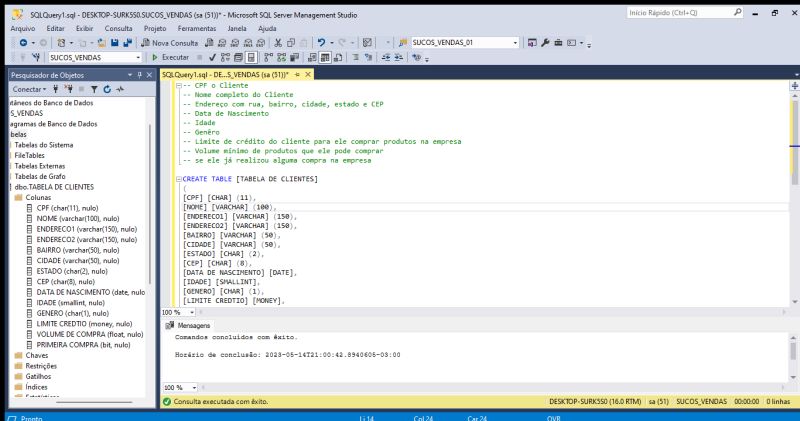Select the Chaves folder in tree
800x421 pixels.
[x=36, y=354]
